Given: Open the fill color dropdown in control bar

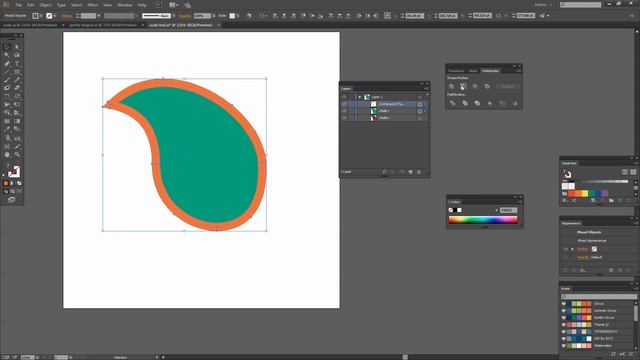Looking at the screenshot, I should click(41, 16).
